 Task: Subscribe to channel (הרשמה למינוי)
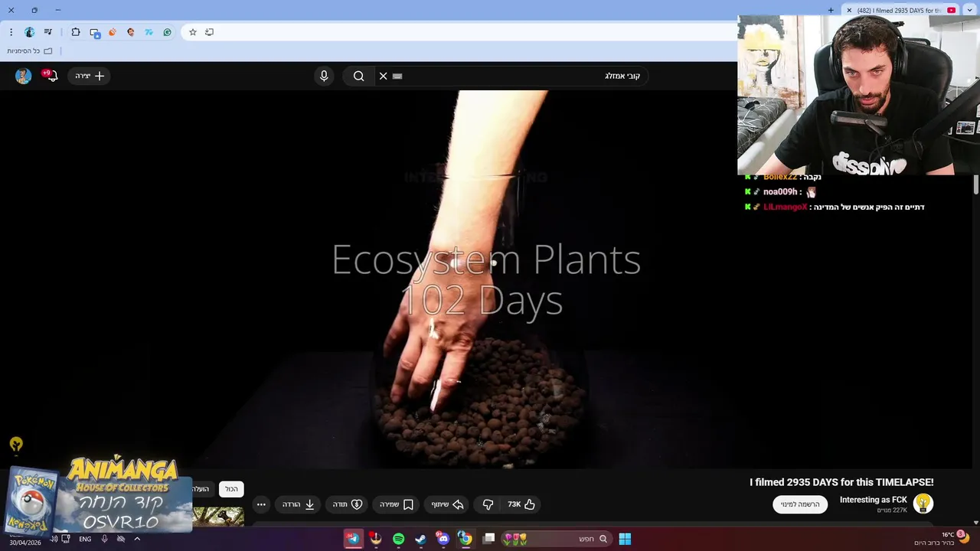point(800,504)
